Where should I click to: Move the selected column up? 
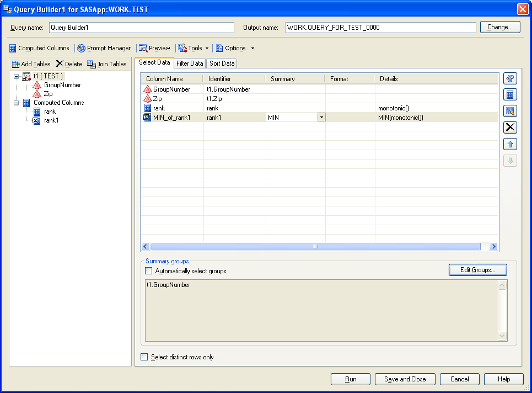tap(510, 144)
